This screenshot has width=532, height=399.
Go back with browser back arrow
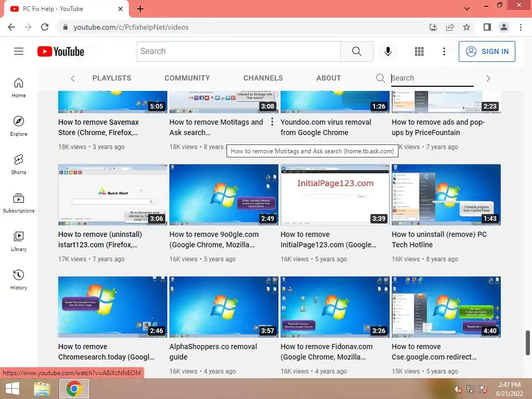point(11,27)
